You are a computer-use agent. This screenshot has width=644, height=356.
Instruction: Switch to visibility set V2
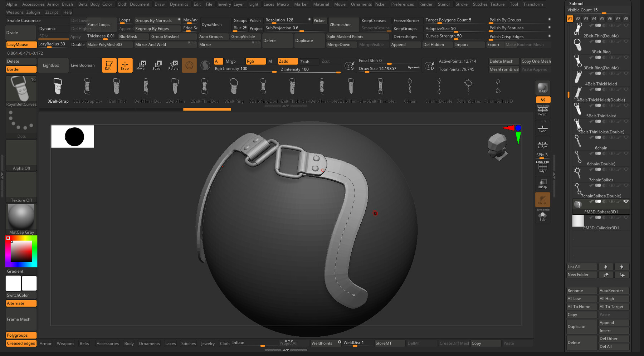coord(578,19)
